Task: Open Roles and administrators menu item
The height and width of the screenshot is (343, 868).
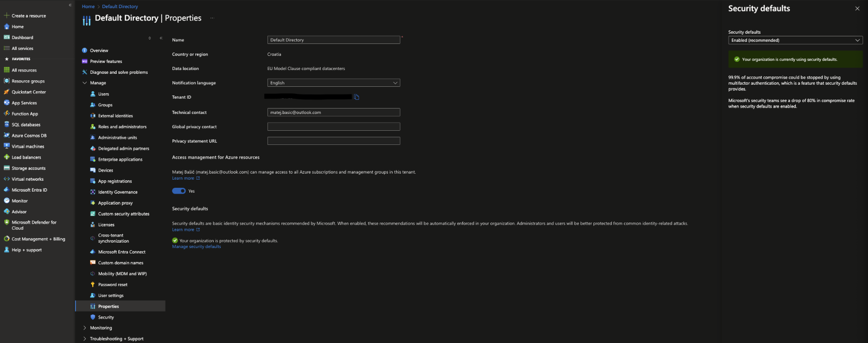Action: (122, 126)
